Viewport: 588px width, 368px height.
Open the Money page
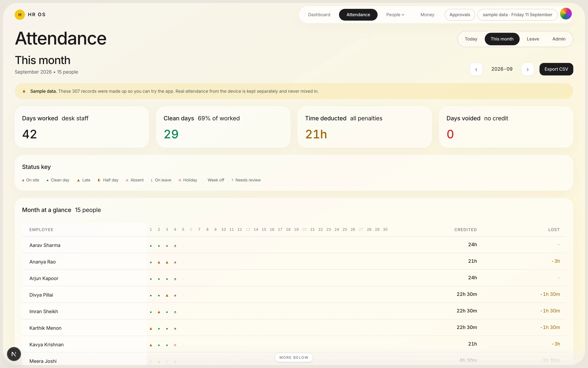coord(427,15)
